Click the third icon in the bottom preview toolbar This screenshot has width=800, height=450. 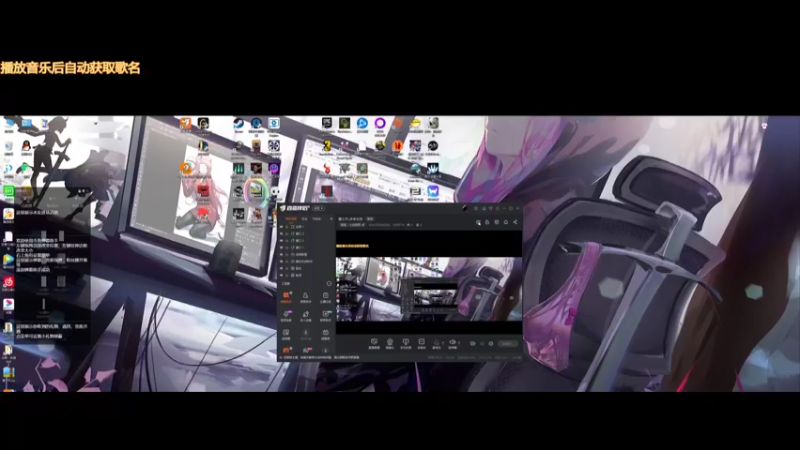point(406,344)
